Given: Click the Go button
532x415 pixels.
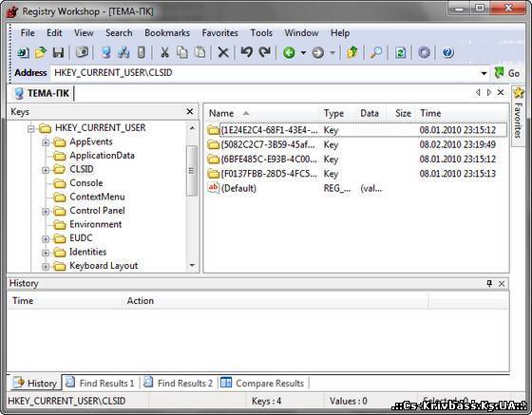Looking at the screenshot, I should [507, 73].
